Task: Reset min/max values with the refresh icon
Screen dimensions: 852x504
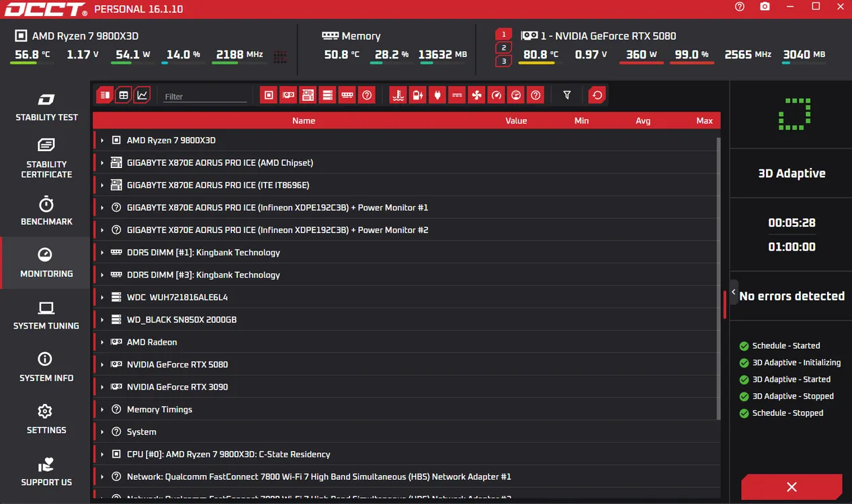Action: (597, 95)
